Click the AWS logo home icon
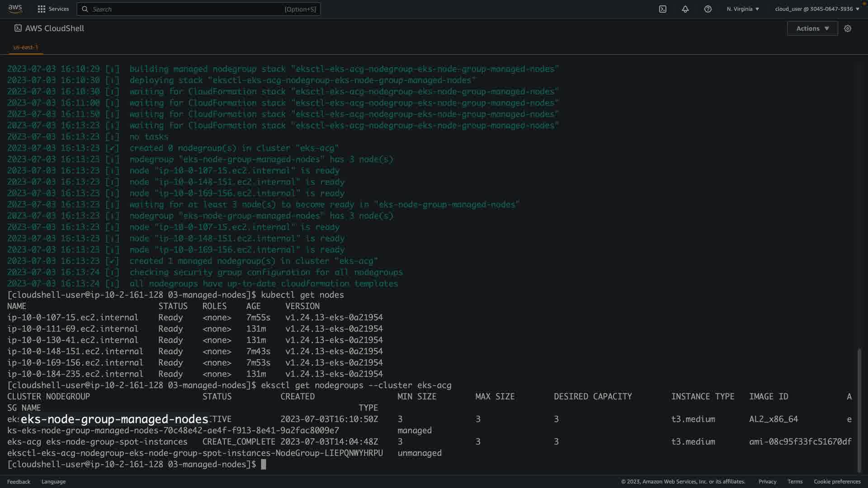 click(x=15, y=9)
